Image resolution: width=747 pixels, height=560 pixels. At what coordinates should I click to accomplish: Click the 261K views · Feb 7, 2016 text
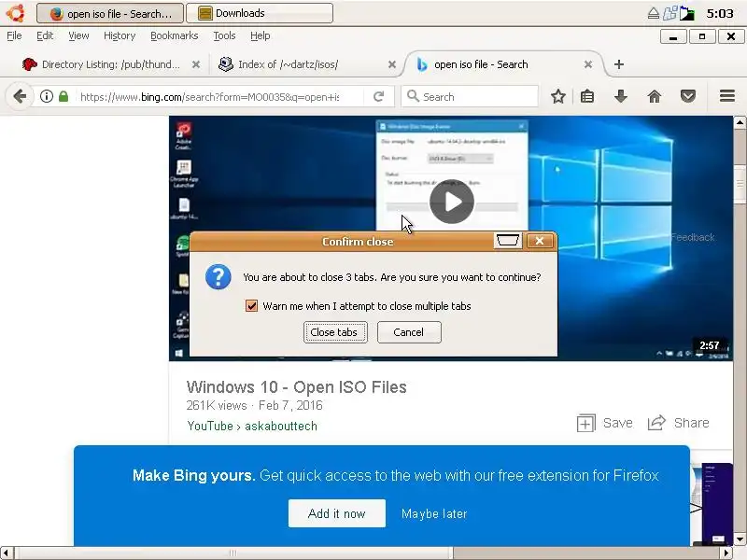[254, 405]
